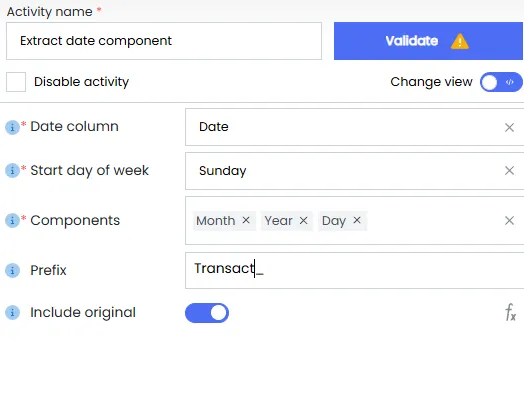Open the fx expression editor icon

point(510,312)
